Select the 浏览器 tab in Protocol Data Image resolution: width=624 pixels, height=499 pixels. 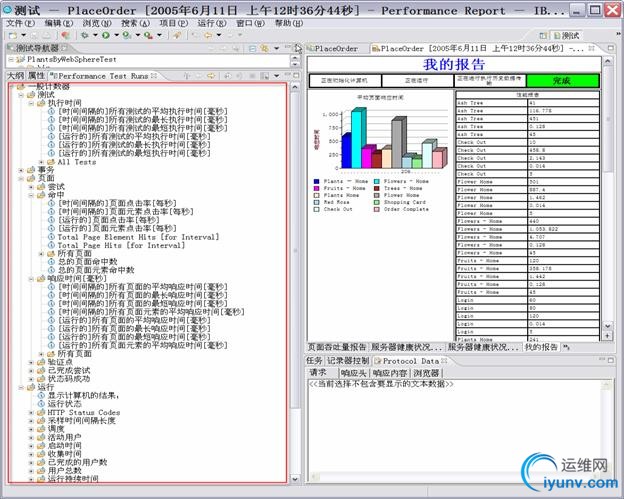coord(426,373)
